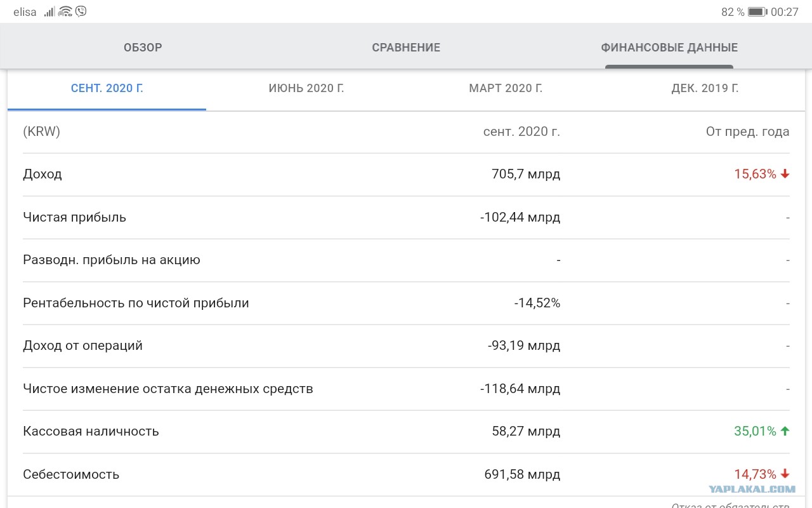Viewport: 812px width, 508px height.
Task: Switch to the ИЮНЬ 2020 Г. period
Action: tap(306, 89)
